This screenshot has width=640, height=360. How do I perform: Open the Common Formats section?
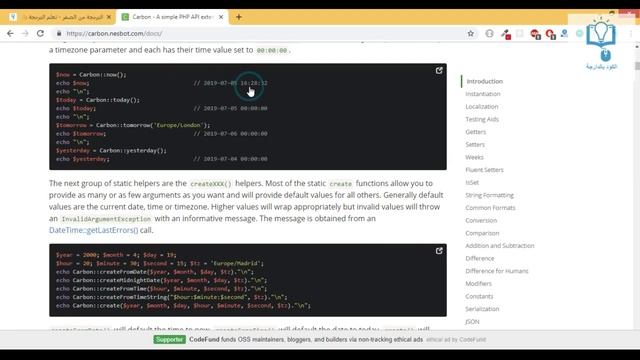coord(490,208)
